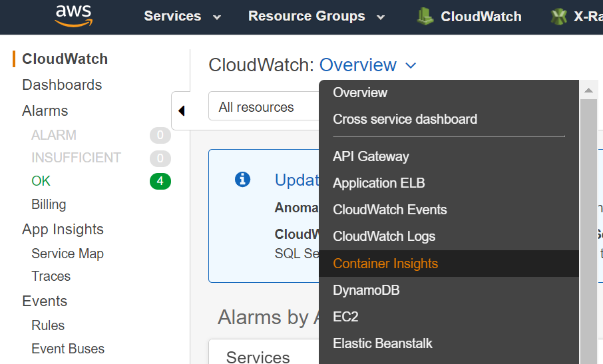
Task: Open Traces in sidebar
Action: pos(51,276)
